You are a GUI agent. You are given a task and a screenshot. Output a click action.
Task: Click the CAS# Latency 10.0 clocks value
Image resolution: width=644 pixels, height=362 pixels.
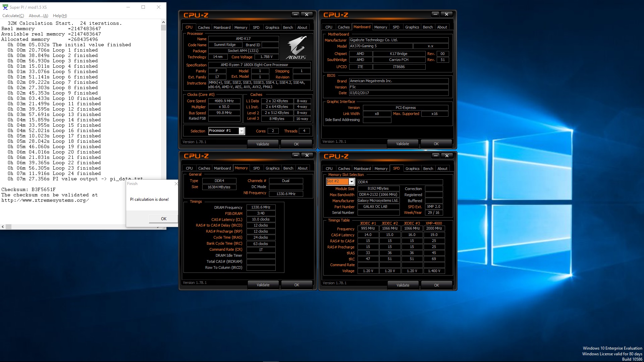261,219
